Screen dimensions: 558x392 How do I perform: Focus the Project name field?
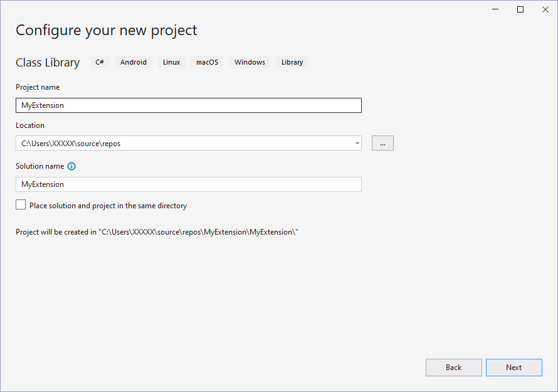click(189, 105)
